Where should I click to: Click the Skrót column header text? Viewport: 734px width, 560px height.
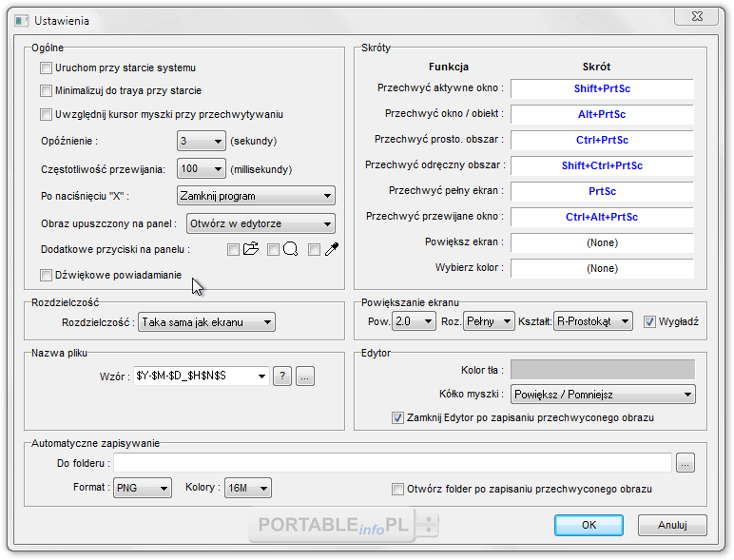tap(596, 67)
